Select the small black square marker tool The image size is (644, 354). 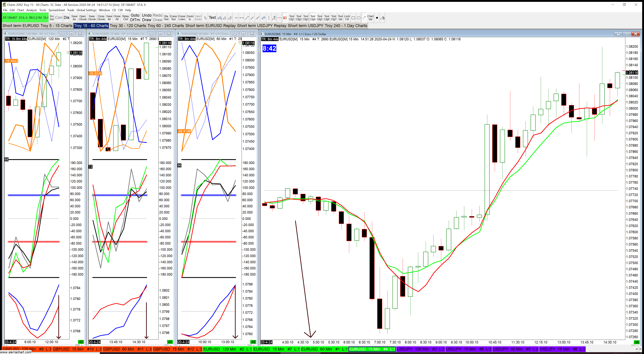pos(377,18)
